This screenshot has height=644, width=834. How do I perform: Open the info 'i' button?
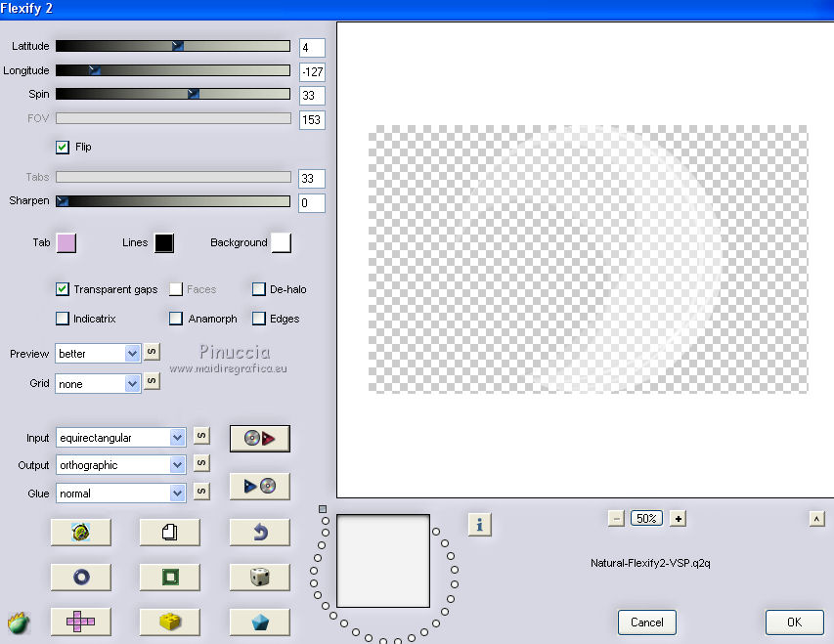tap(480, 525)
